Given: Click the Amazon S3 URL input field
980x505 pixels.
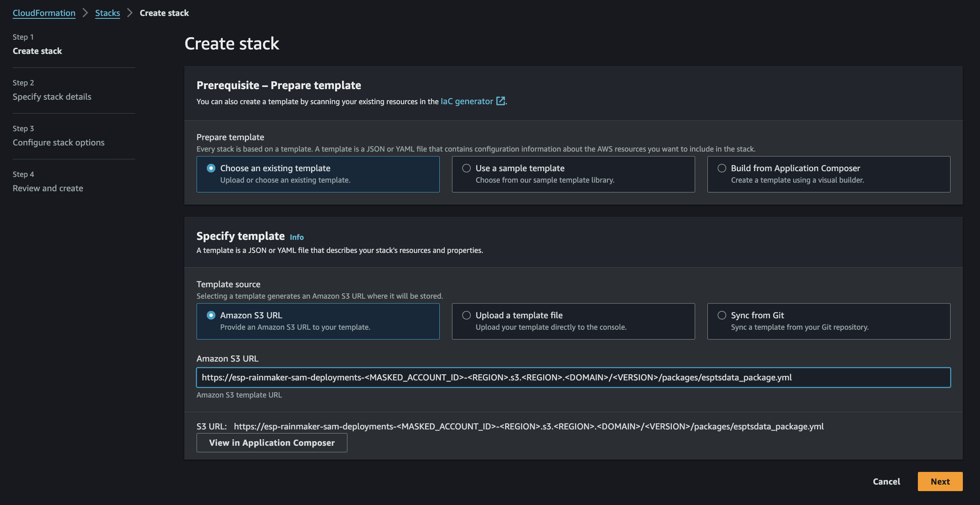Looking at the screenshot, I should pyautogui.click(x=573, y=378).
